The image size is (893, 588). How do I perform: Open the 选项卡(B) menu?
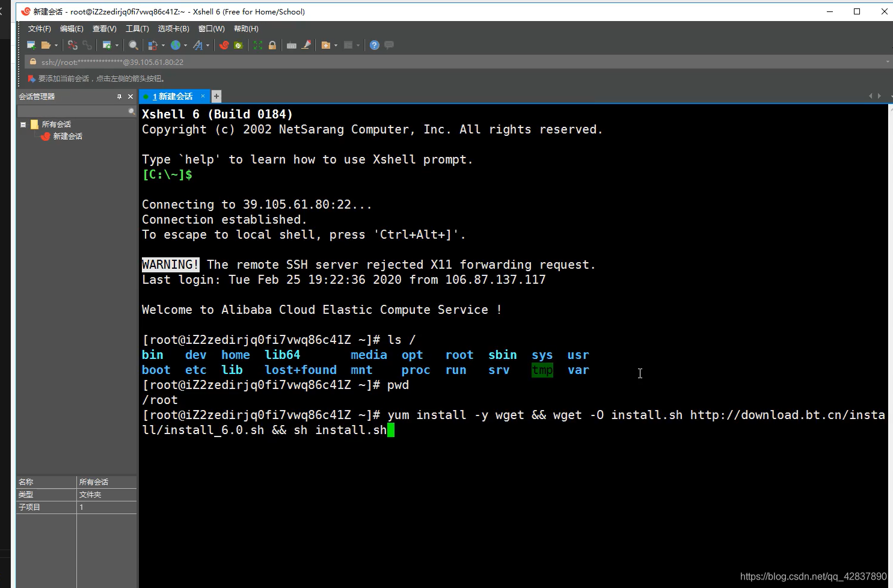[x=173, y=29]
